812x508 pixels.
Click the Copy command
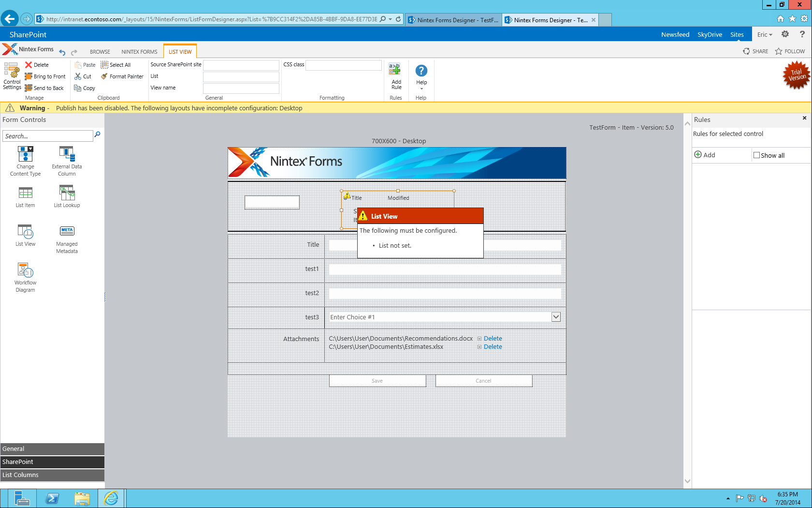(85, 88)
